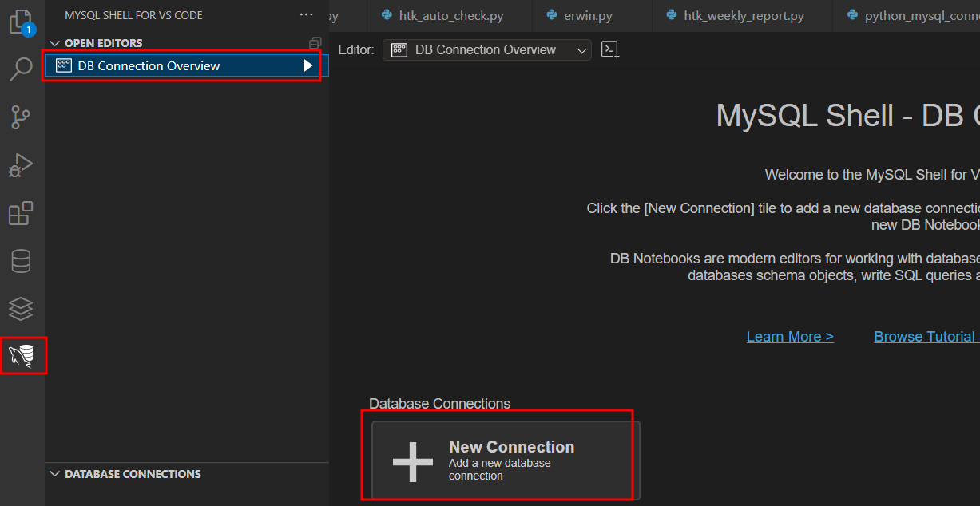The width and height of the screenshot is (980, 506).
Task: Open new shell console icon beside Editor dropdown
Action: (610, 49)
